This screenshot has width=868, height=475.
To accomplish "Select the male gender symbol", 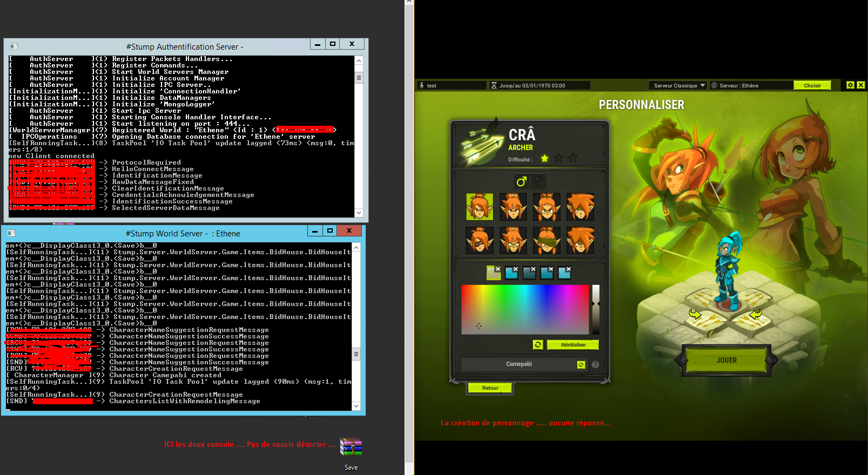I will tap(521, 181).
